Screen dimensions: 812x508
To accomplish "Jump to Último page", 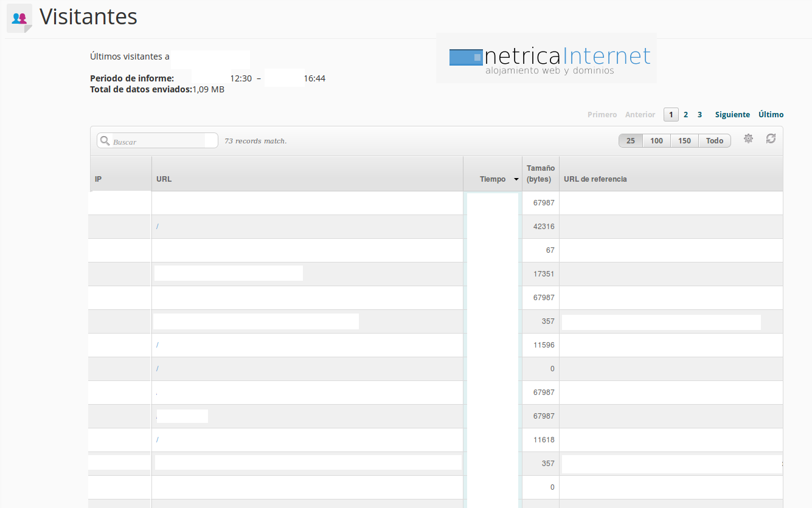I will (771, 115).
